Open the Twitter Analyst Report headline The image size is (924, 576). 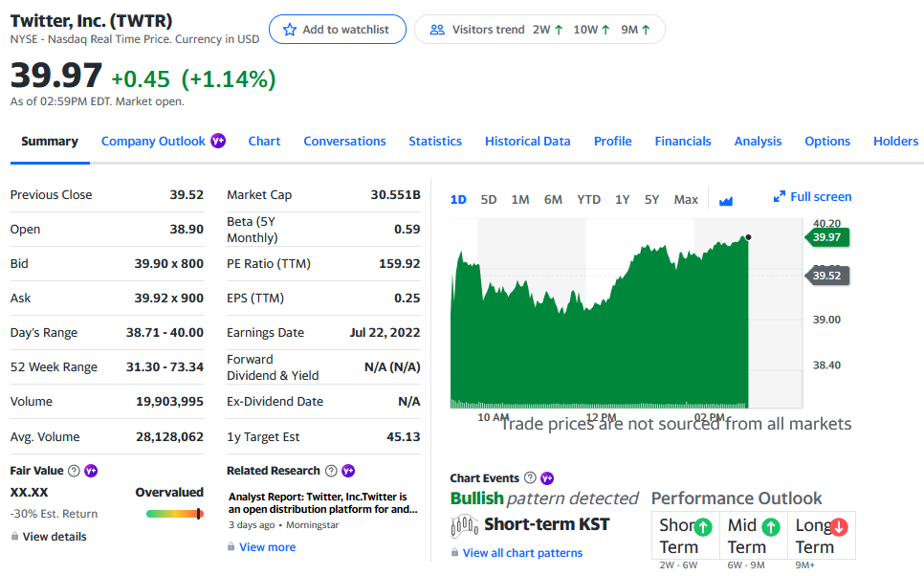[323, 503]
